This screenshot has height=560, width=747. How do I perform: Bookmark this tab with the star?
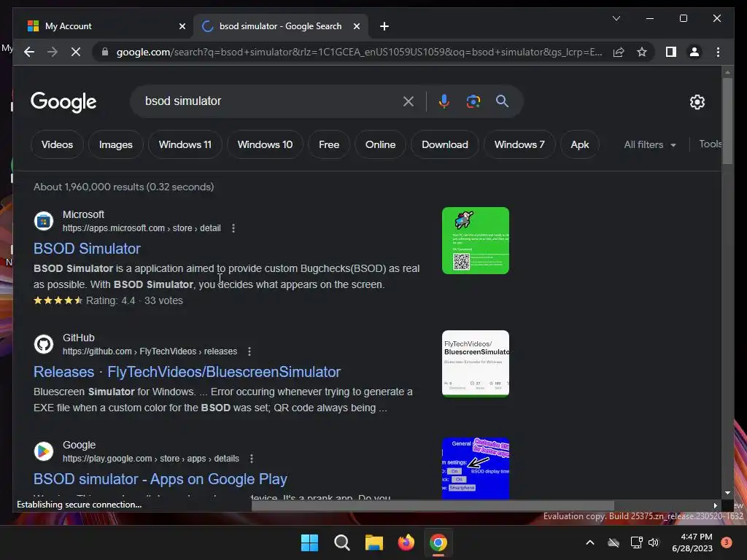pyautogui.click(x=642, y=52)
